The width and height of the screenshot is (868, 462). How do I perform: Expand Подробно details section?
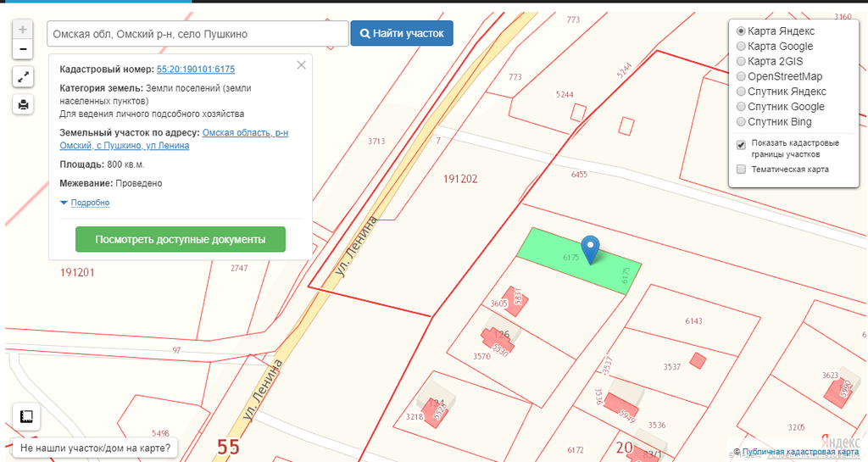90,203
